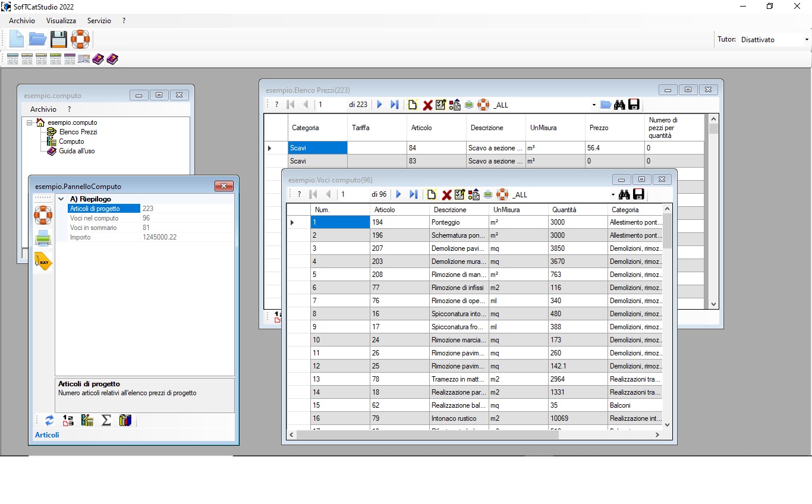Click edit checklist icon in Elenco Prezzi toolbar
This screenshot has height=504, width=812.
[x=440, y=105]
